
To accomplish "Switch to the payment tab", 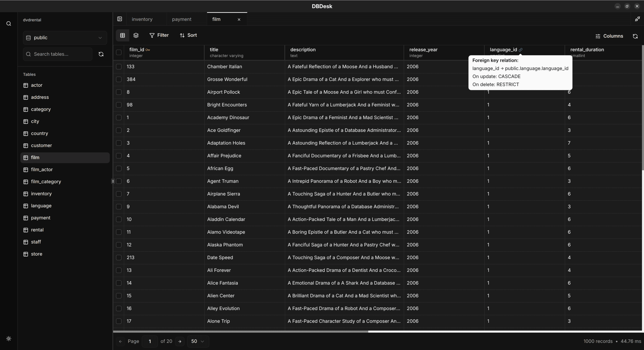I will coord(181,19).
